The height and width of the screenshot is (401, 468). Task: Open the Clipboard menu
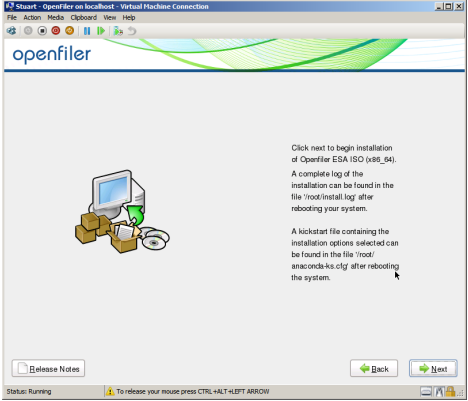84,18
